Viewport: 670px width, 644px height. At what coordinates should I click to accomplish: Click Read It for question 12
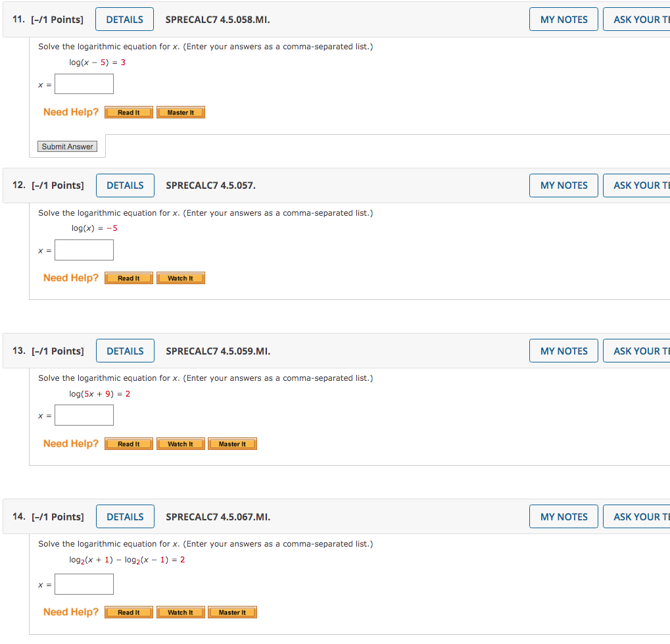pyautogui.click(x=128, y=278)
